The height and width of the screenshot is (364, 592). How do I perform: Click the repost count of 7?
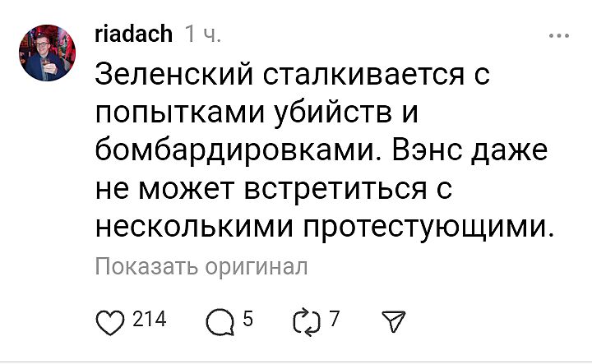click(x=335, y=320)
